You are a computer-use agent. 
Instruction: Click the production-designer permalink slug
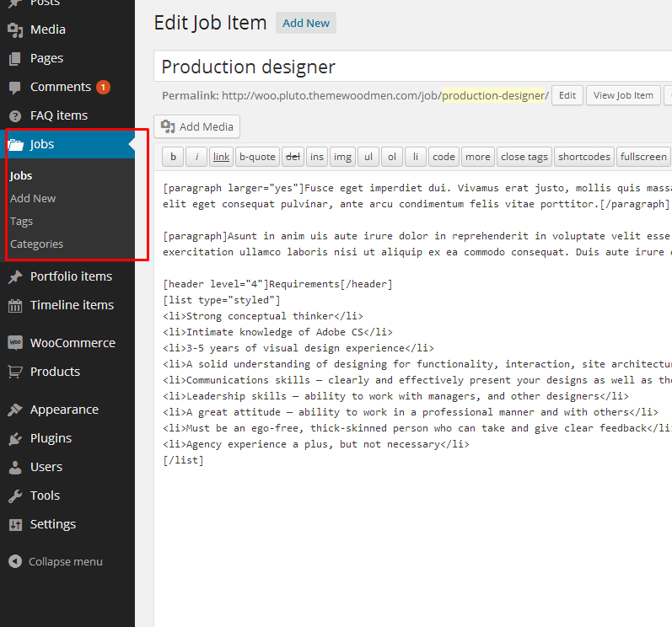coord(493,95)
